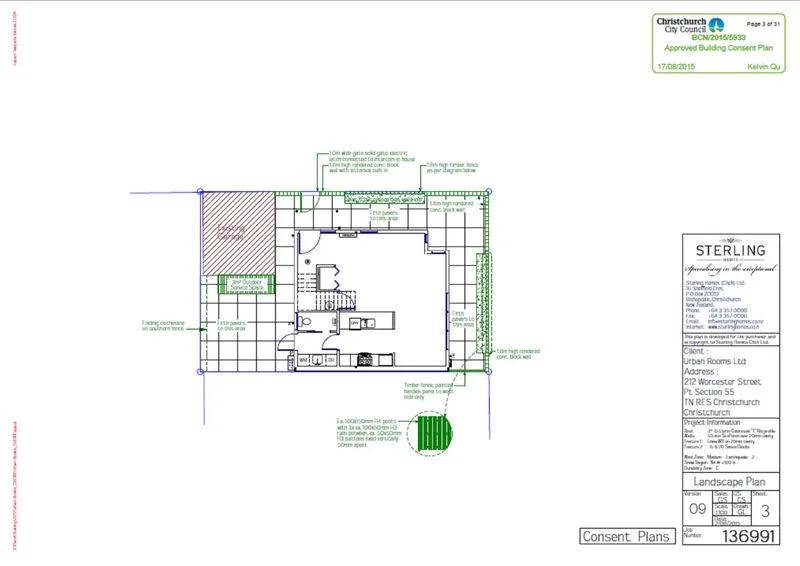Screen dimensions: 800x566
Task: Click the Sterling Homes email address line
Action: [724, 322]
